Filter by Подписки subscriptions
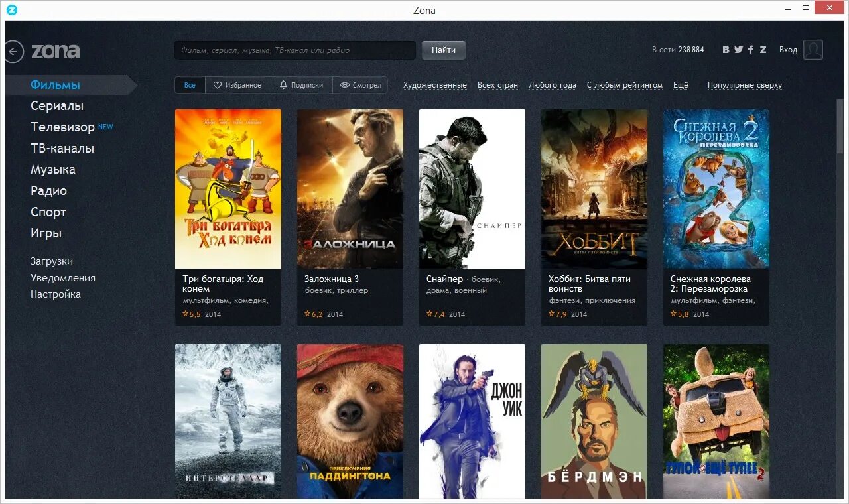 point(301,85)
